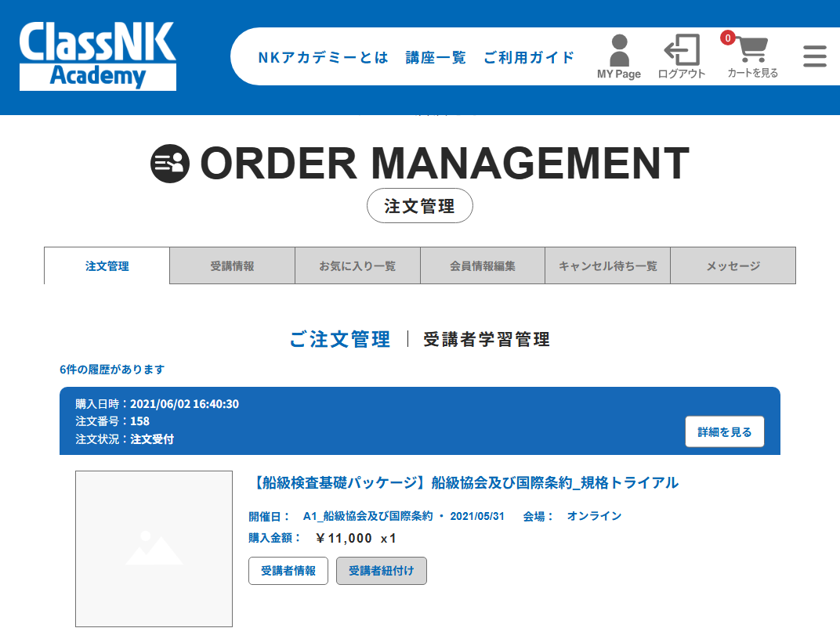Open the shopping cart icon
The image size is (840, 628).
752,49
